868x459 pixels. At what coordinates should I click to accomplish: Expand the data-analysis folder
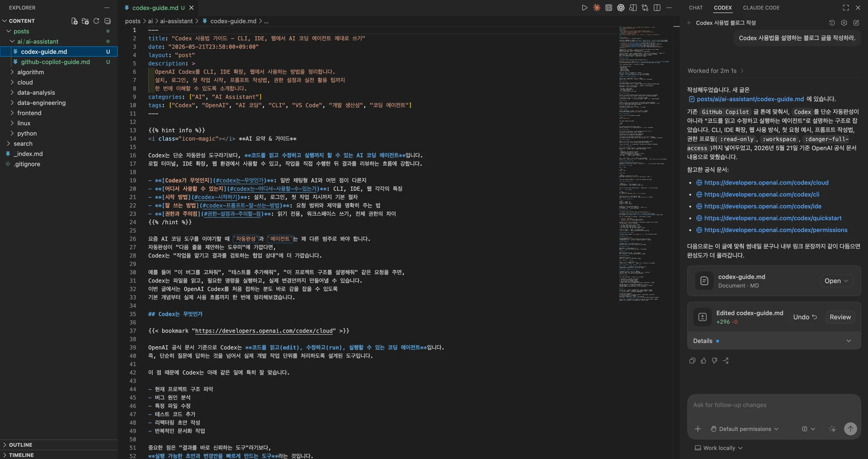(59, 92)
